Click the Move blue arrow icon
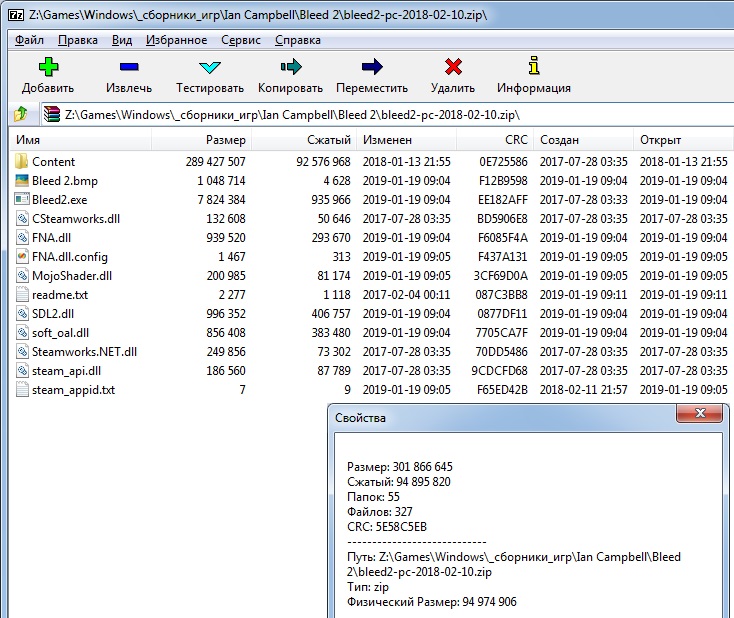 pos(372,67)
